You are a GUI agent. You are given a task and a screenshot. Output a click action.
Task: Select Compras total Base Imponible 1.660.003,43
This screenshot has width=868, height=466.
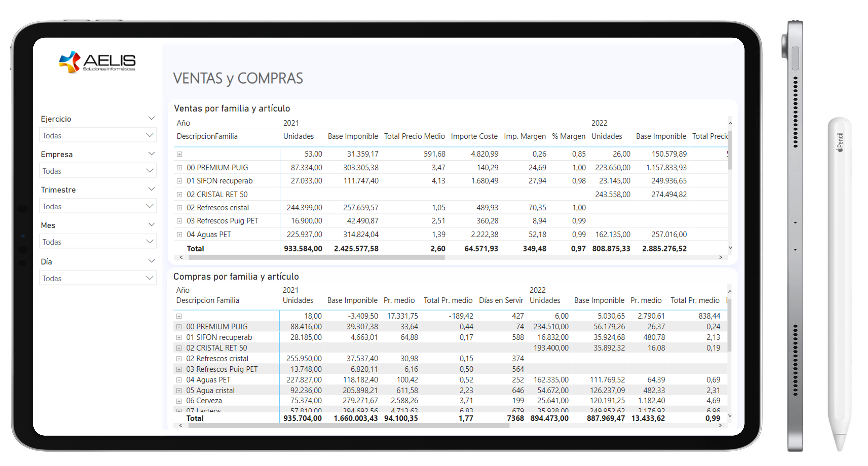(355, 419)
